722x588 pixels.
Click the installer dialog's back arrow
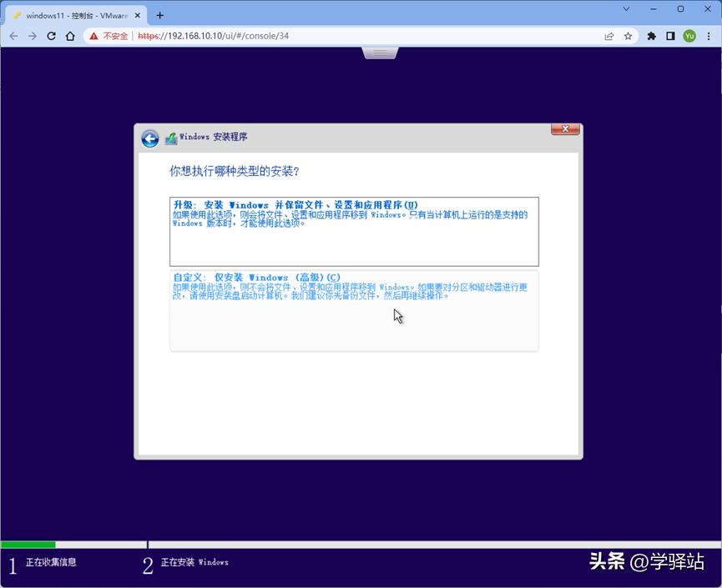tap(149, 138)
